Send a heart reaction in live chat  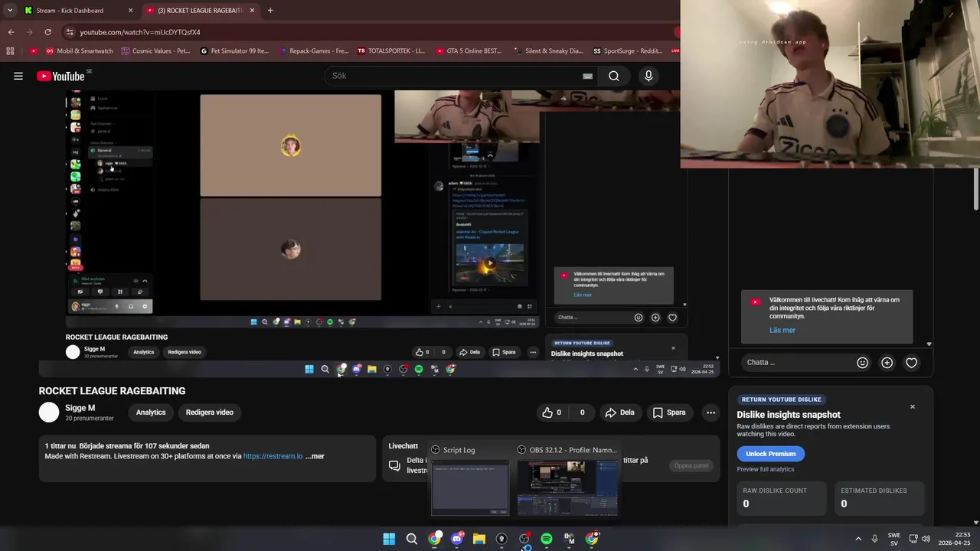click(911, 362)
